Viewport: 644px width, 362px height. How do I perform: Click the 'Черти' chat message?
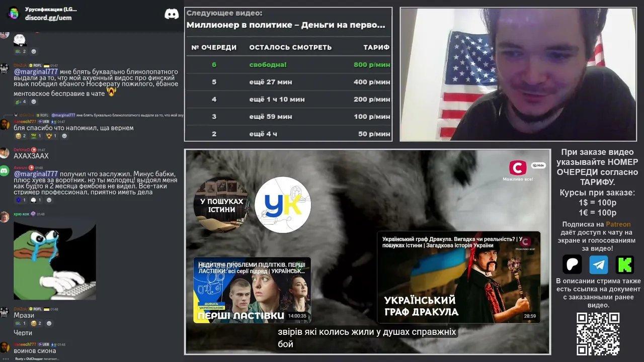click(23, 333)
